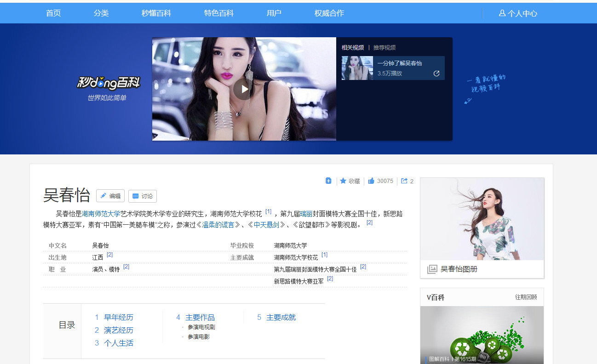Switch to the 推荐视频 tab
Image resolution: width=597 pixels, height=364 pixels.
pyautogui.click(x=385, y=47)
